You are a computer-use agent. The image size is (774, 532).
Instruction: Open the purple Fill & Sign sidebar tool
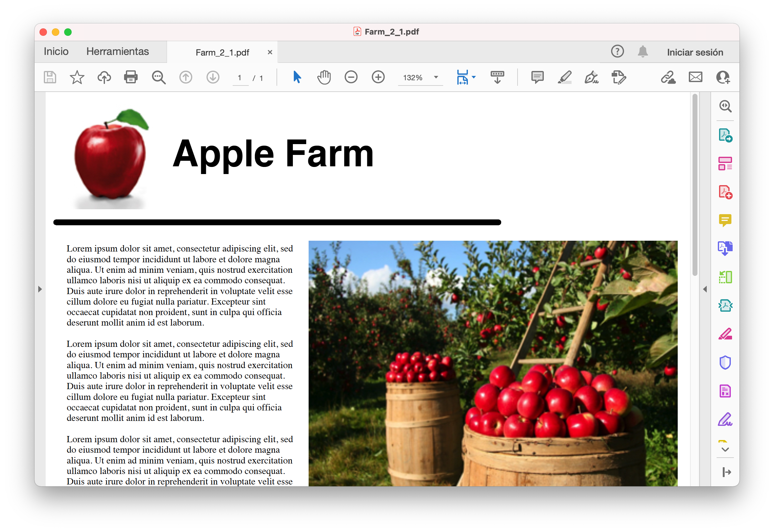(725, 419)
